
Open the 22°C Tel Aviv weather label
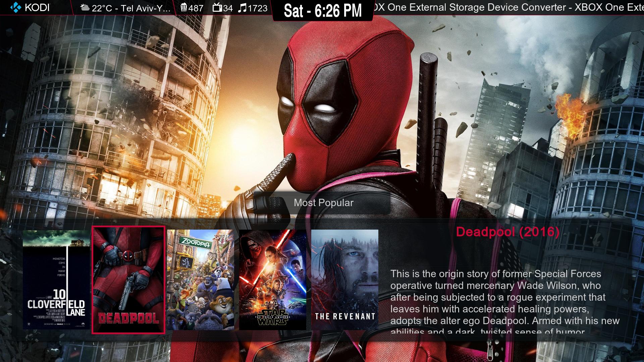click(x=131, y=8)
